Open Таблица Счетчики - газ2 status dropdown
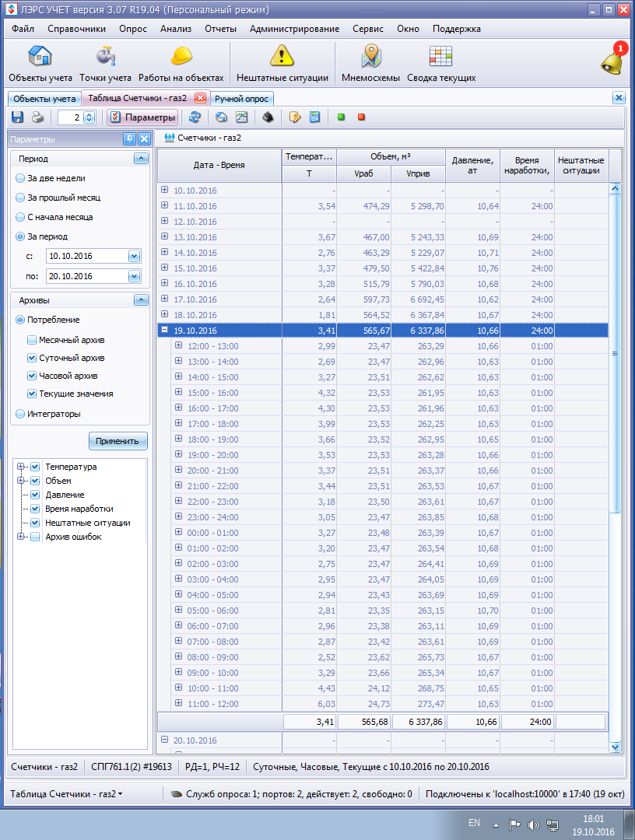This screenshot has width=635, height=840. 66,794
